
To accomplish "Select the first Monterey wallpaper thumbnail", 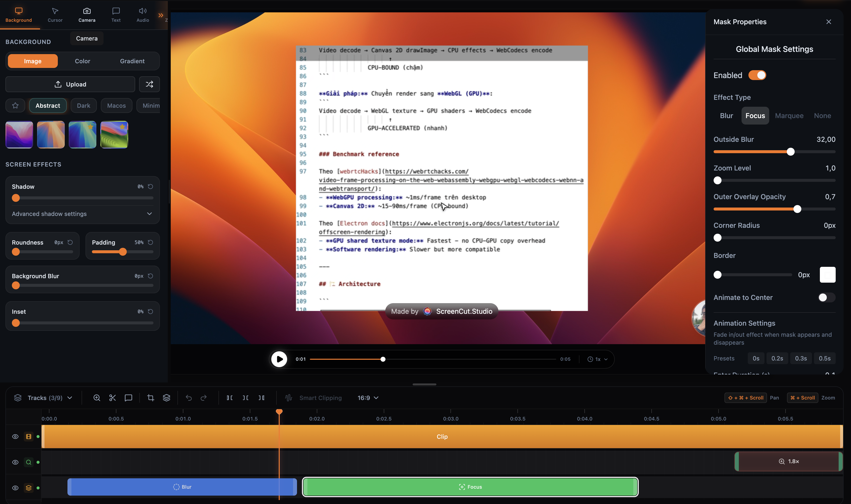I will point(19,134).
